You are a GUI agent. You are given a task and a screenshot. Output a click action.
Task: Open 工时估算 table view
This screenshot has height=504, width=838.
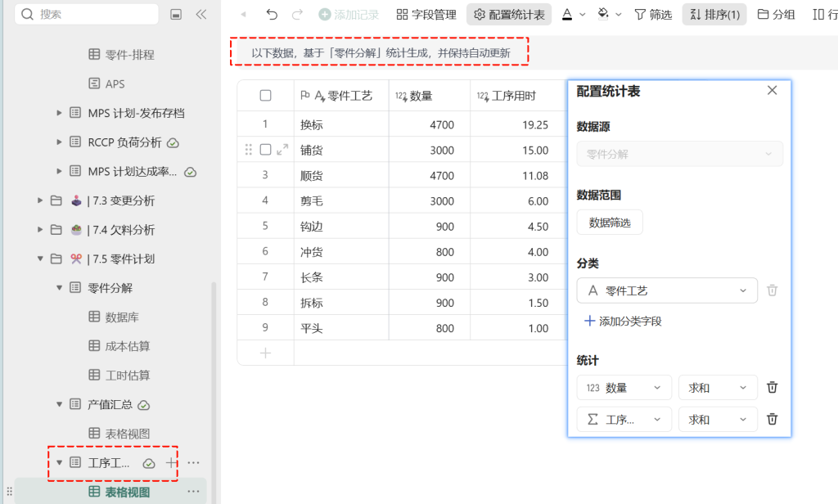[x=119, y=376]
